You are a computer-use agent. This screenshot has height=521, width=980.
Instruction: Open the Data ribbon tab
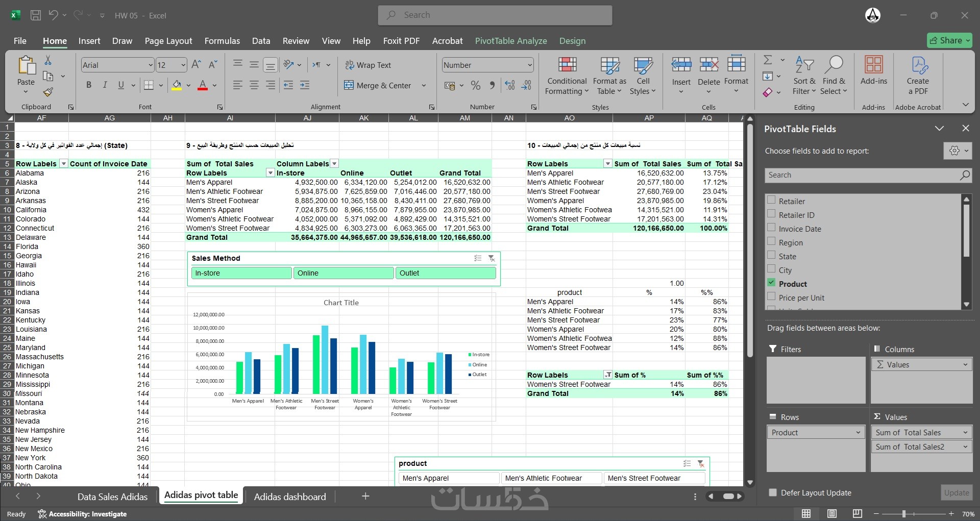coord(261,41)
